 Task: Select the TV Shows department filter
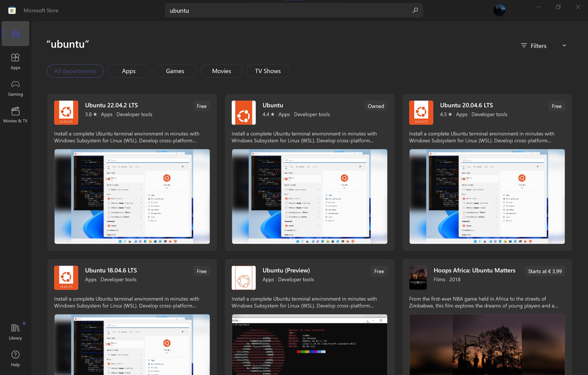268,71
